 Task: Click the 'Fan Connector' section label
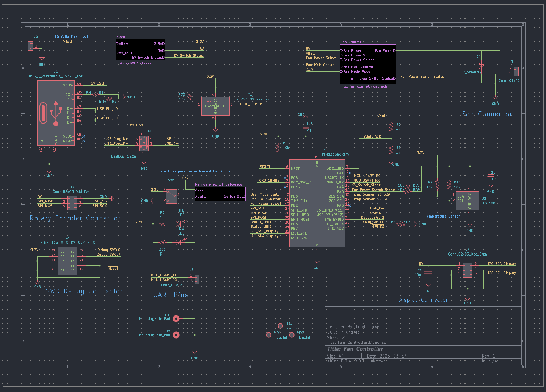click(x=487, y=114)
